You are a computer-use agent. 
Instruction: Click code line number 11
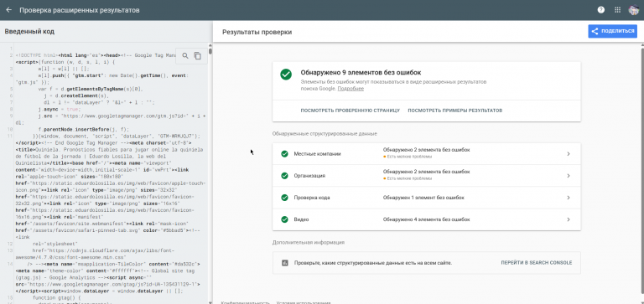point(10,136)
